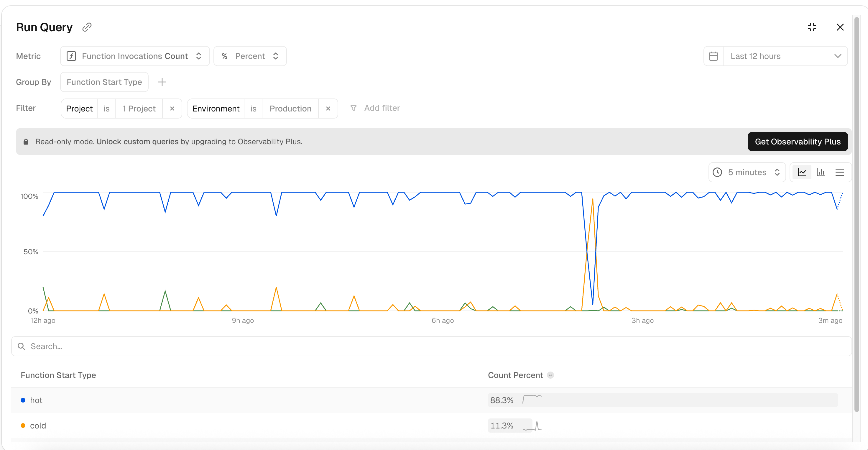The width and height of the screenshot is (868, 450).
Task: Click Get Observability Plus button
Action: (x=798, y=142)
